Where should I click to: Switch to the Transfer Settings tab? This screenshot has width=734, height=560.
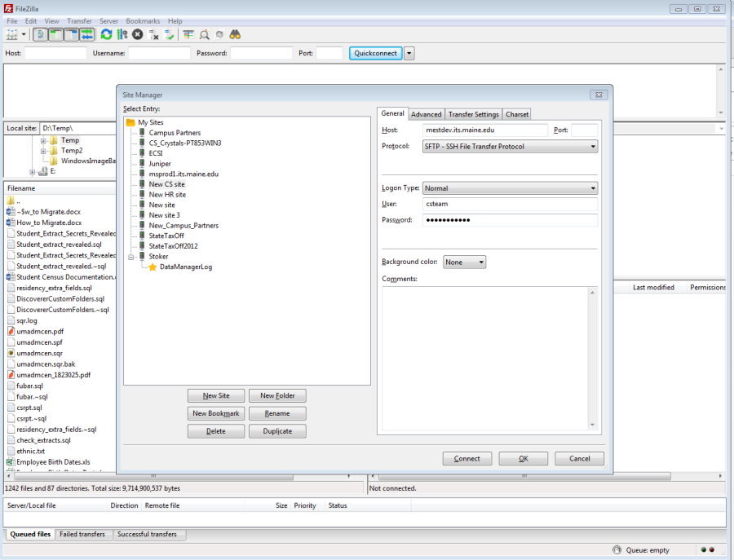coord(473,114)
